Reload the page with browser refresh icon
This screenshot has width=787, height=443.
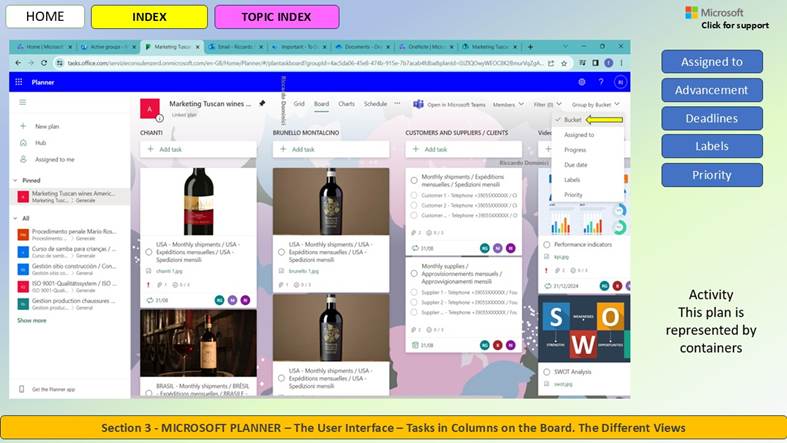[x=44, y=63]
